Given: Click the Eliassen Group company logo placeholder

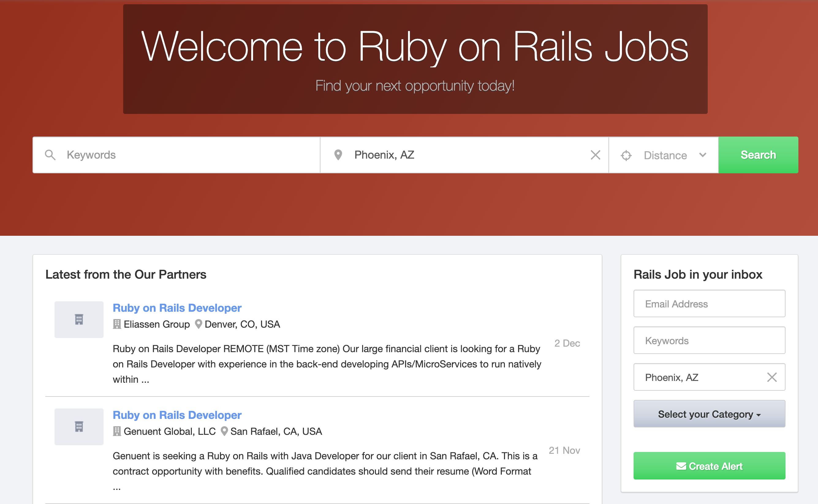Looking at the screenshot, I should click(79, 320).
